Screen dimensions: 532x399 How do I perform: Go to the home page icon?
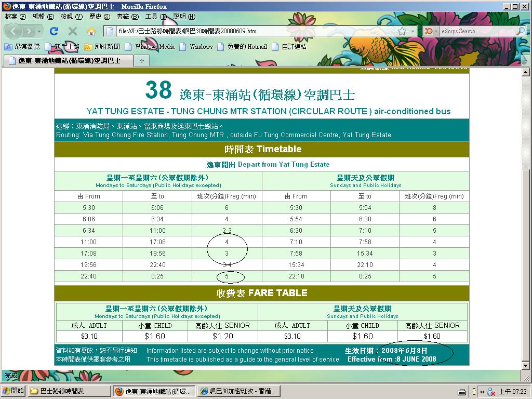tap(91, 31)
